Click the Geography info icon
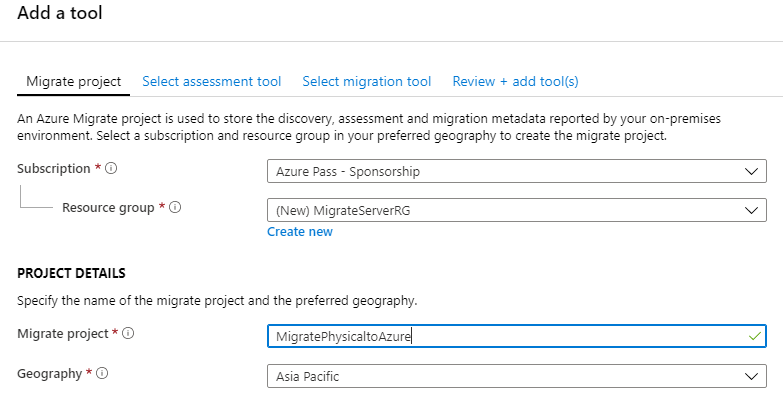Screen dimensions: 783x407 (102, 373)
